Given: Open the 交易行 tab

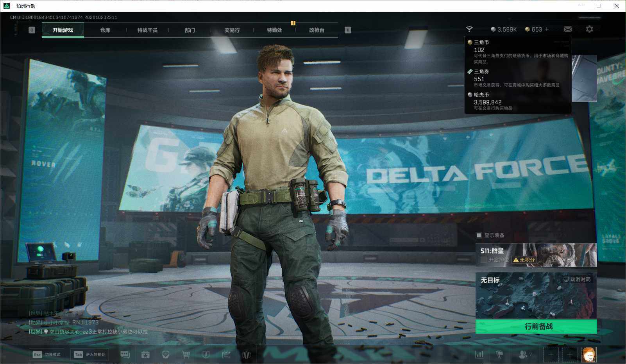Looking at the screenshot, I should (x=232, y=30).
